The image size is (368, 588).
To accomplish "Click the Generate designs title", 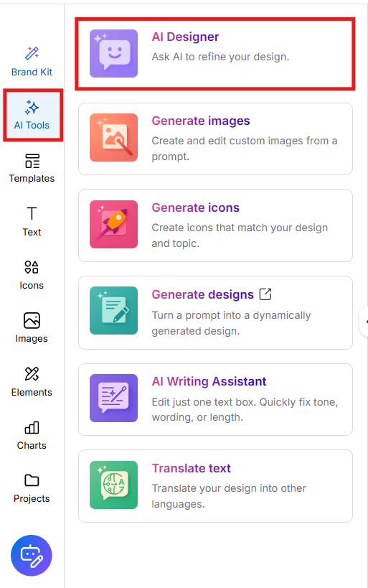I will pos(203,295).
